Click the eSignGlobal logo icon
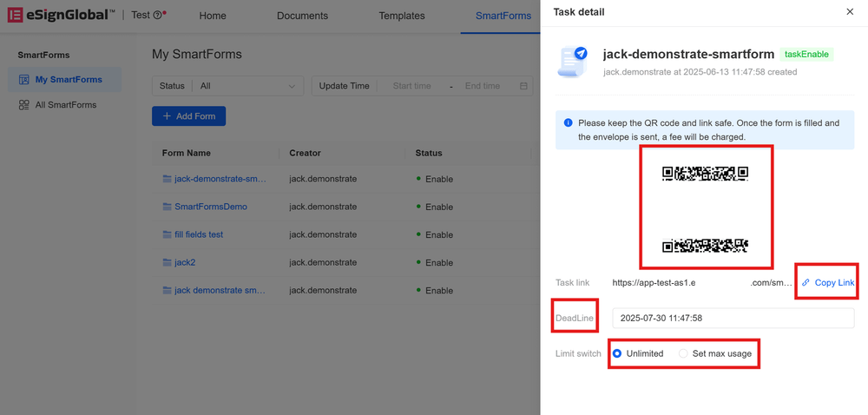868x415 pixels. [15, 15]
